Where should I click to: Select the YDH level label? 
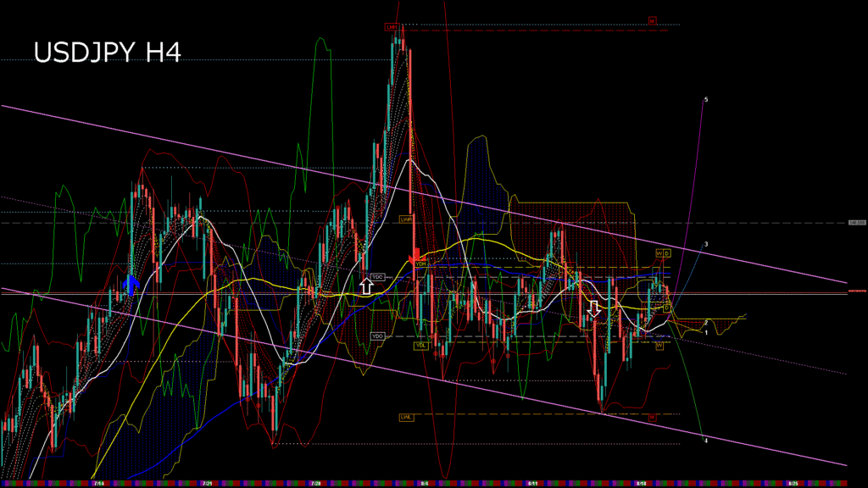pos(420,264)
